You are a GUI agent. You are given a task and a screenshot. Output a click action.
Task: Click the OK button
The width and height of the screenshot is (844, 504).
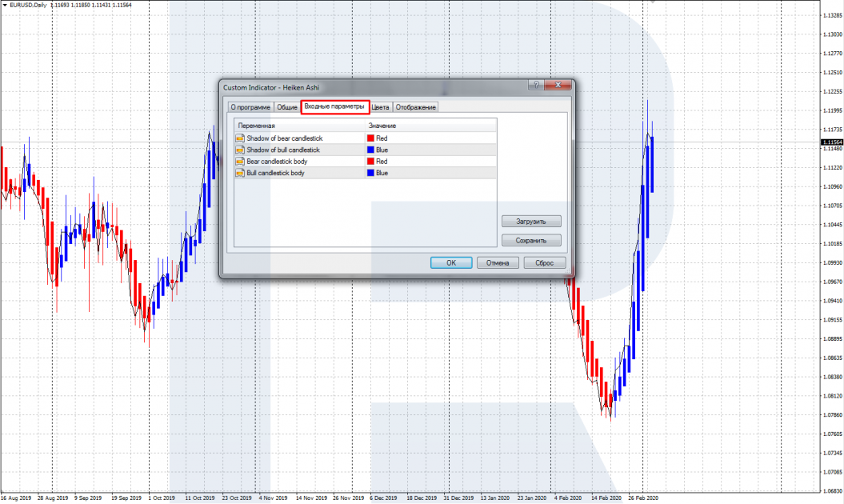coord(451,262)
